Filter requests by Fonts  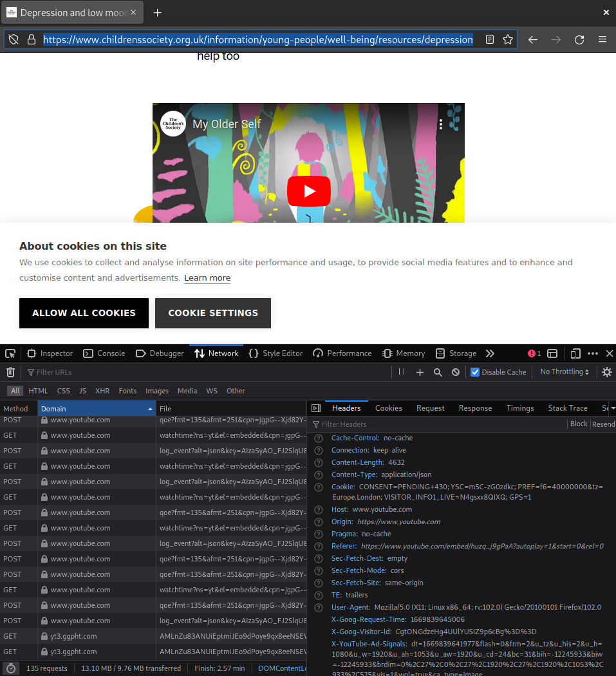(x=127, y=391)
